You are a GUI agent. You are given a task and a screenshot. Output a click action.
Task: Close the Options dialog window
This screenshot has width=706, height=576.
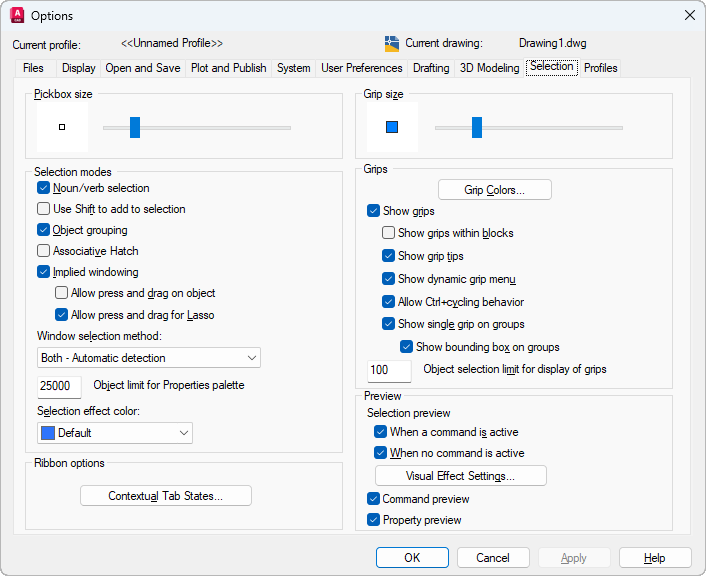pos(689,15)
